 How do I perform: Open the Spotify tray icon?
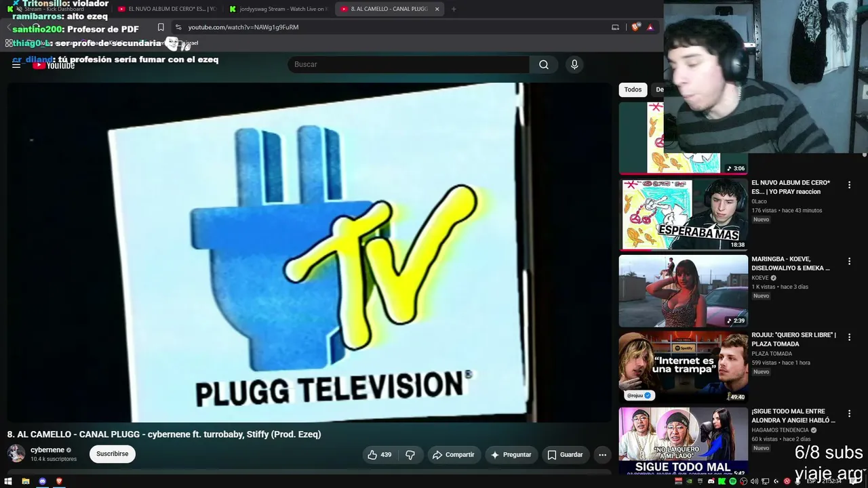[x=733, y=481]
